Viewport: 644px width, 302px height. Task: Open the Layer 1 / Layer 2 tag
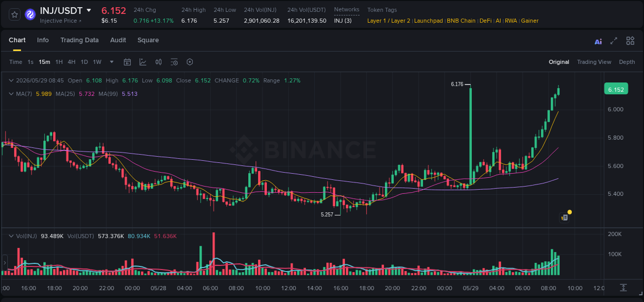click(389, 21)
